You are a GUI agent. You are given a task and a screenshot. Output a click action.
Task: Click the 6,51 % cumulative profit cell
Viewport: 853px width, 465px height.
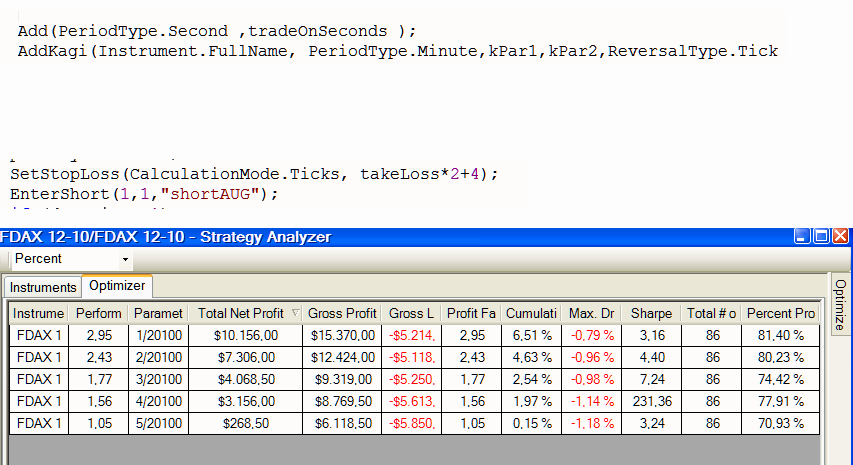pyautogui.click(x=531, y=336)
